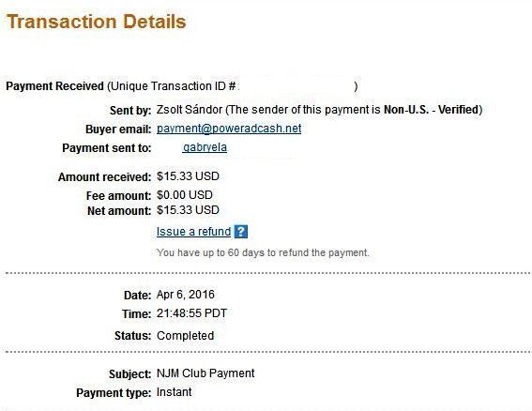Image resolution: width=532 pixels, height=411 pixels.
Task: Open the Issue a refund link
Action: click(x=193, y=232)
